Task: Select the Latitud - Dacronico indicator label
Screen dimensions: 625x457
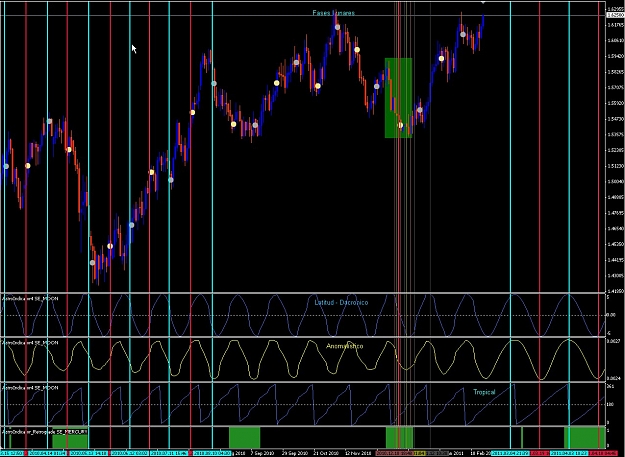Action: tap(341, 302)
